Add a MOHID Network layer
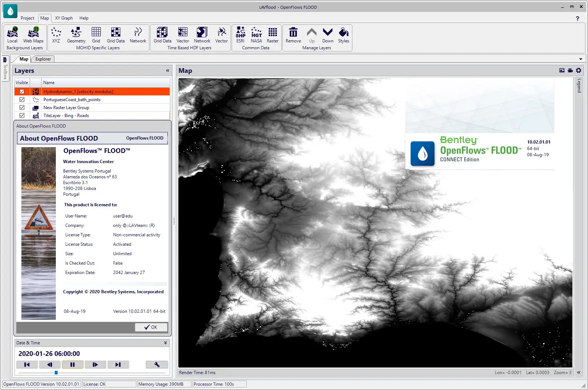The image size is (588, 390). tap(138, 35)
